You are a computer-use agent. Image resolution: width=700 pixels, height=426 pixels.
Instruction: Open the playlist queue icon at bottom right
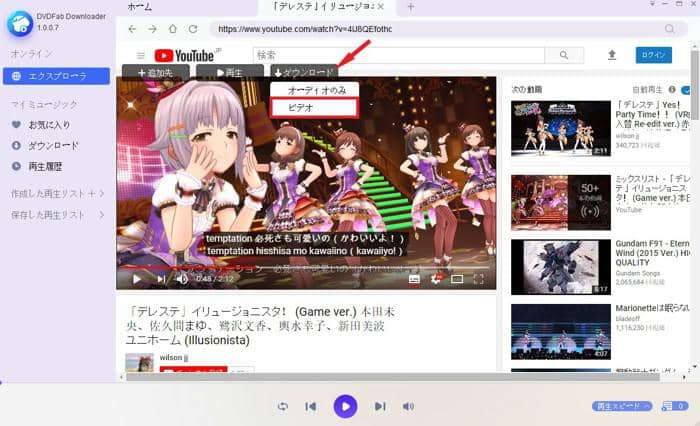tap(675, 406)
